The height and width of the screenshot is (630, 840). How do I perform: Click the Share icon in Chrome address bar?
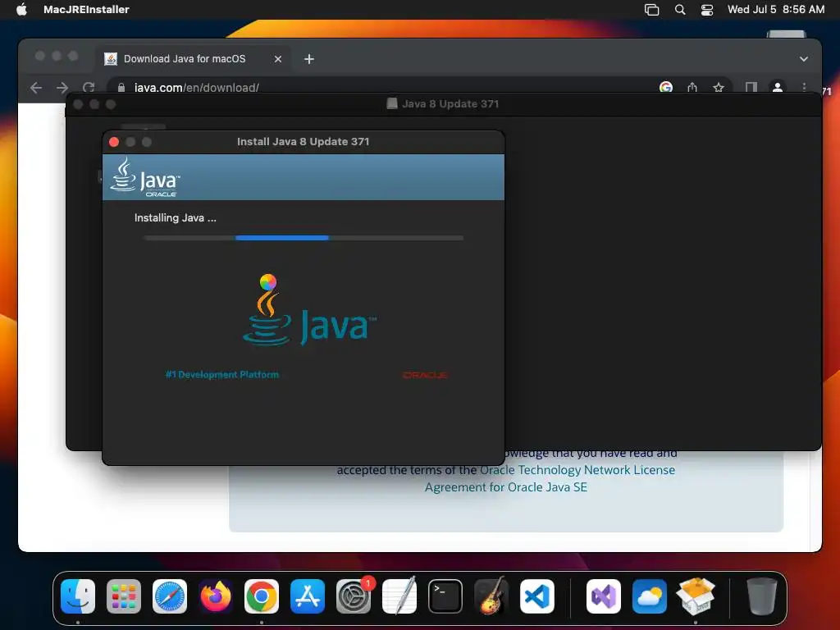point(692,87)
